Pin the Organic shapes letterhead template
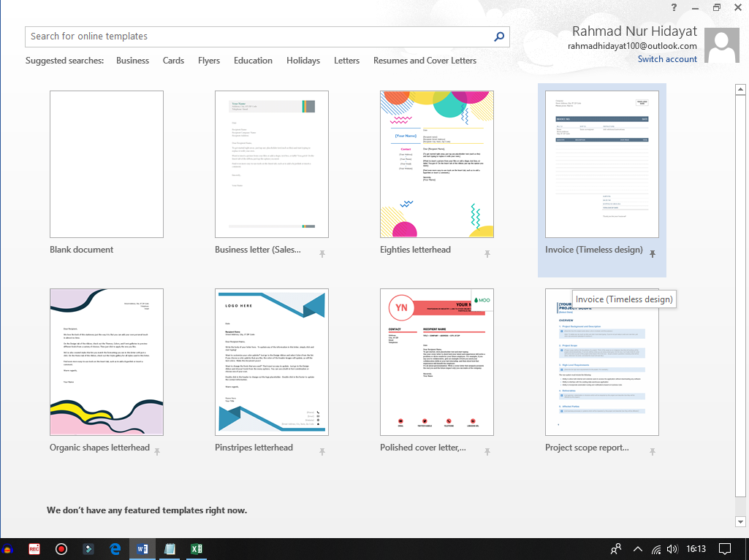The height and width of the screenshot is (560, 749). [157, 452]
